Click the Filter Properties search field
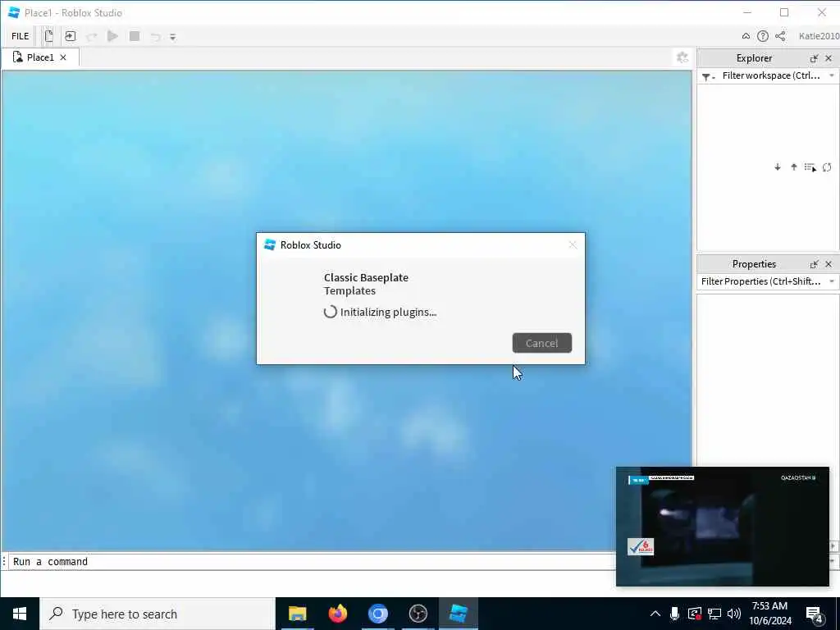Image resolution: width=840 pixels, height=630 pixels. coord(762,281)
